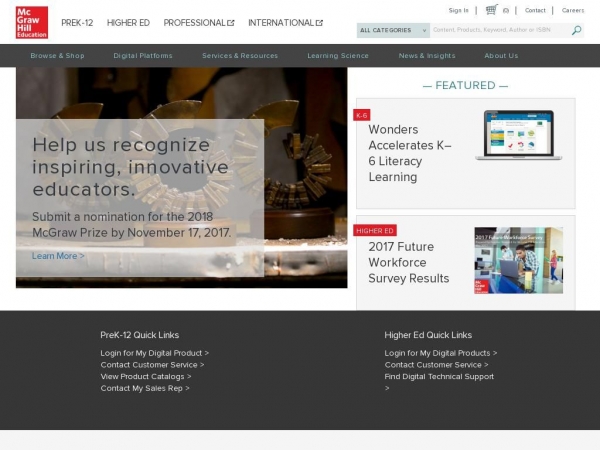Open the About Us menu
600x450 pixels.
(501, 55)
